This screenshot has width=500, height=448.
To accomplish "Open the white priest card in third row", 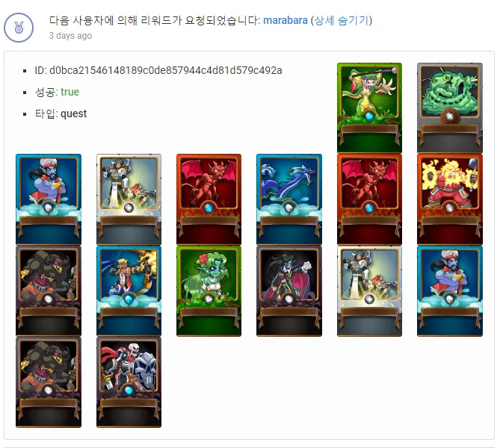I will point(369,290).
